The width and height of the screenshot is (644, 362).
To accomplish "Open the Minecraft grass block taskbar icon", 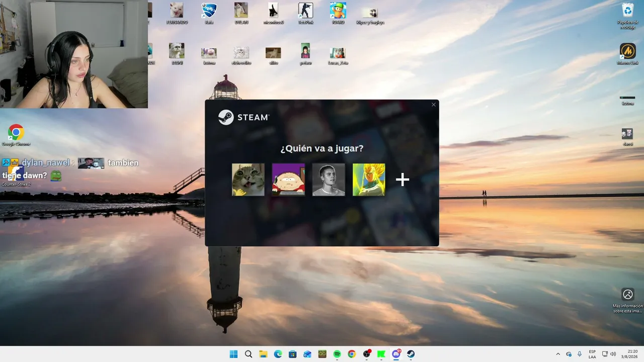I will pyautogui.click(x=322, y=354).
